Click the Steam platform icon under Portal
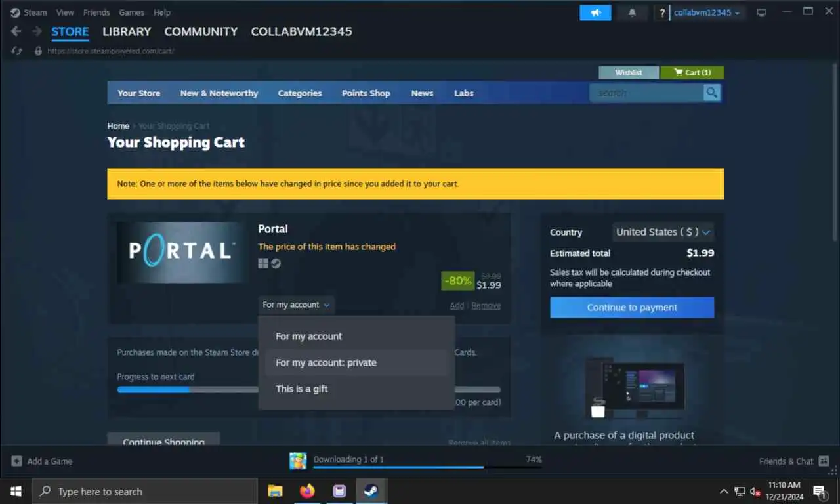The width and height of the screenshot is (840, 504). point(276,263)
